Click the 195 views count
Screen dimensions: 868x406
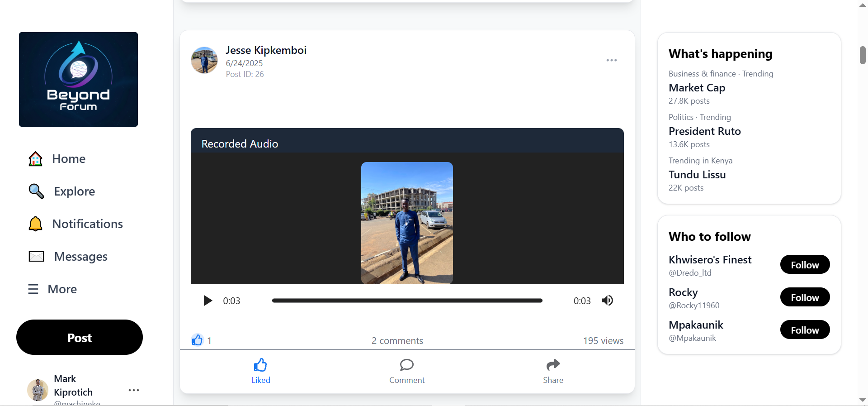(x=603, y=341)
